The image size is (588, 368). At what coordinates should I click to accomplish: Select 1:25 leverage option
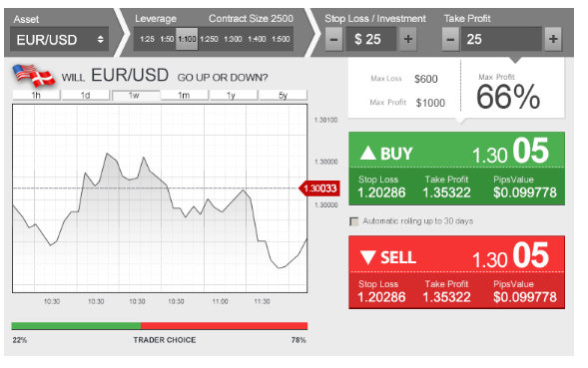(x=147, y=39)
